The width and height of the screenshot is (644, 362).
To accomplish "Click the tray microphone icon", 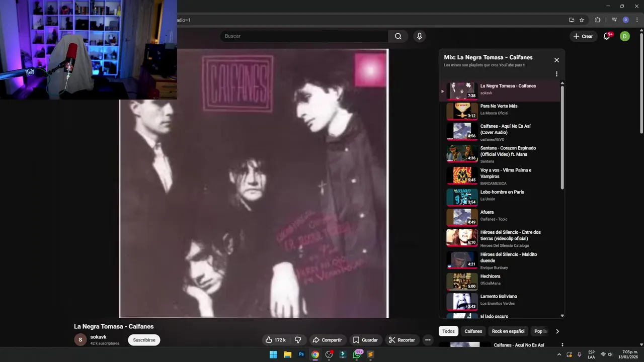I will [x=579, y=354].
